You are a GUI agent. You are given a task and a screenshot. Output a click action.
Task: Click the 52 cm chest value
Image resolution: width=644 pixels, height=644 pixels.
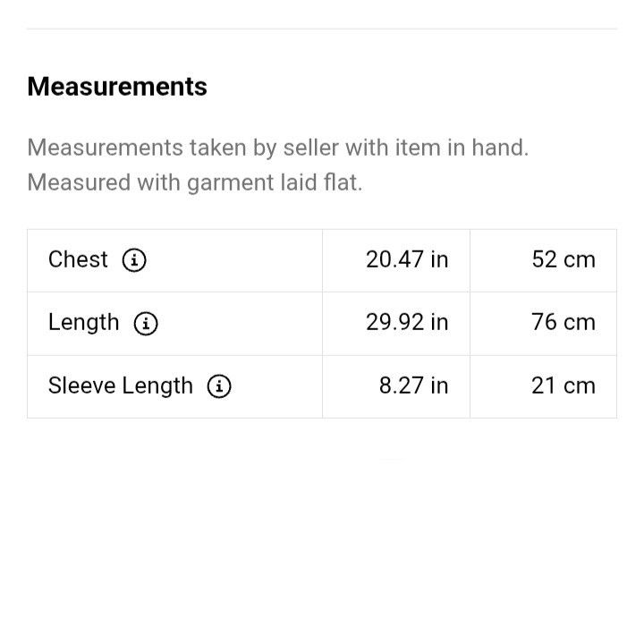(563, 260)
